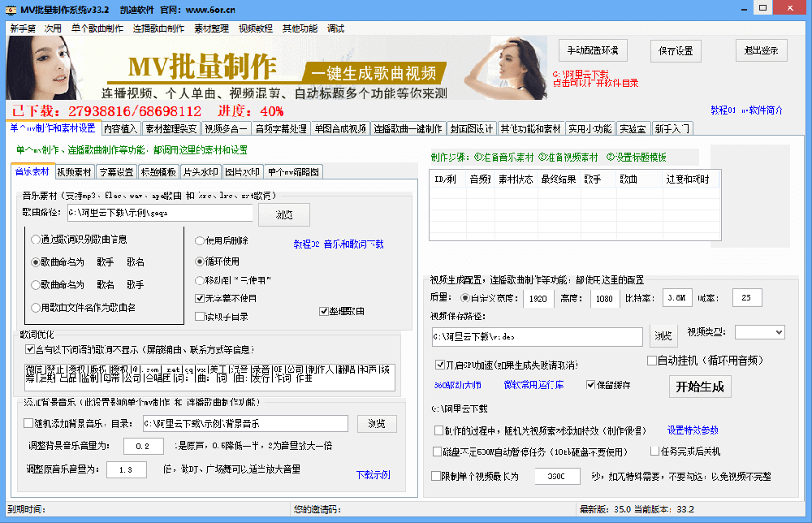Viewport: 812px width, 523px height.
Task: Switch to the 新手入门 tab
Action: point(672,128)
